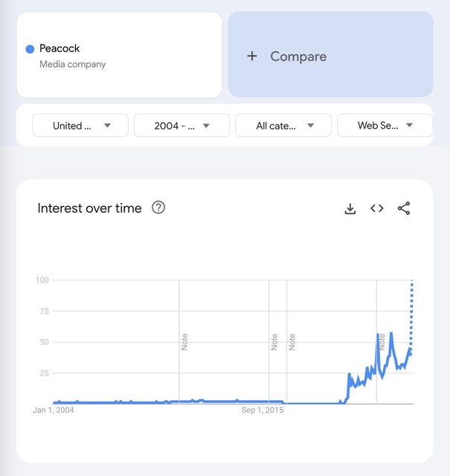This screenshot has height=476, width=450.
Task: Open the embed code icon
Action: click(x=377, y=209)
